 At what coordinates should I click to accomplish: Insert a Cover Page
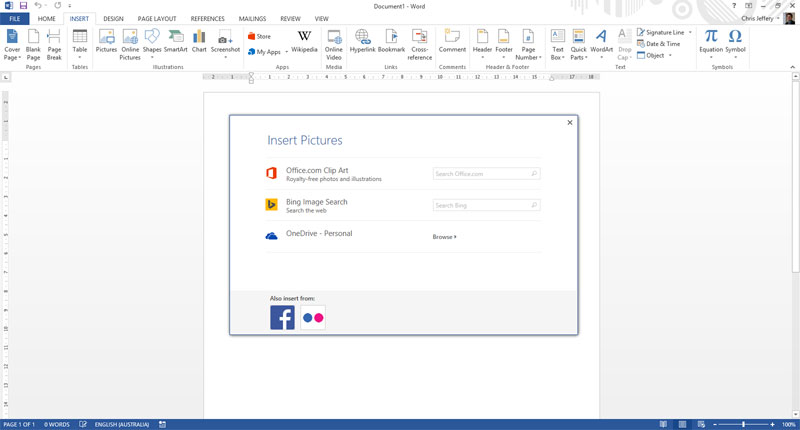click(12, 45)
